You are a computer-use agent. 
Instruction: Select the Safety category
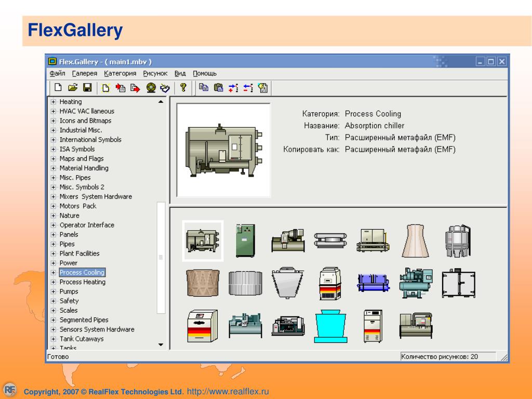pos(69,301)
